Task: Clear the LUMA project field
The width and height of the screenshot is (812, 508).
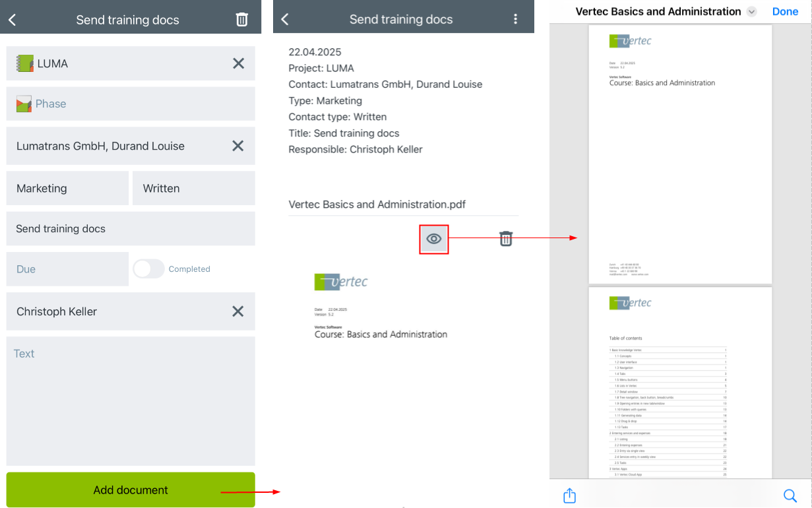Action: (x=238, y=63)
